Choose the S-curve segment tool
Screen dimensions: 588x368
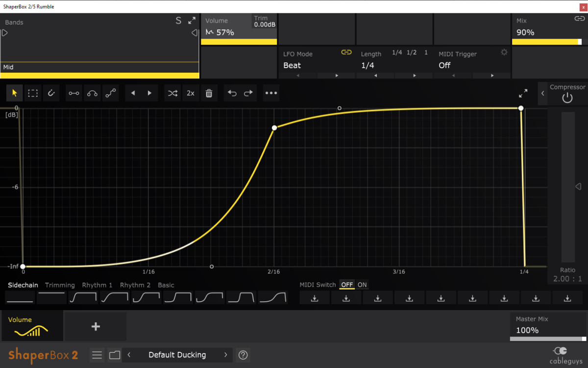pos(111,93)
